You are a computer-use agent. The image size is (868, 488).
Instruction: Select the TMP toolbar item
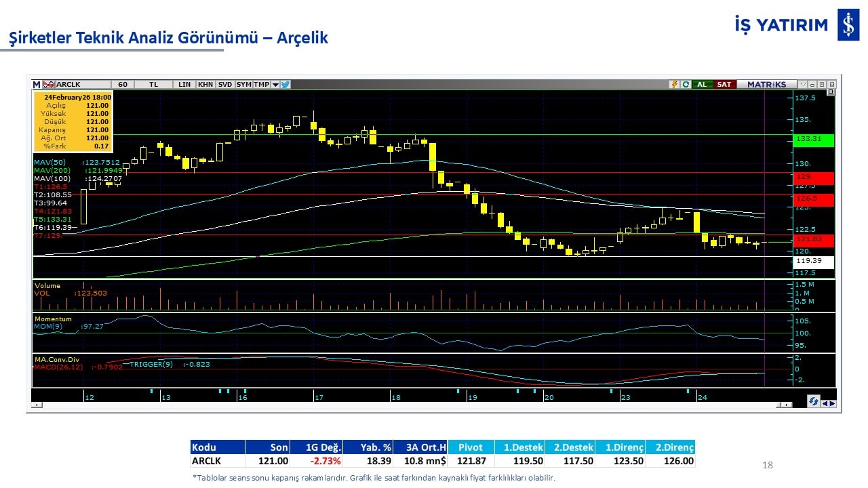click(x=261, y=85)
